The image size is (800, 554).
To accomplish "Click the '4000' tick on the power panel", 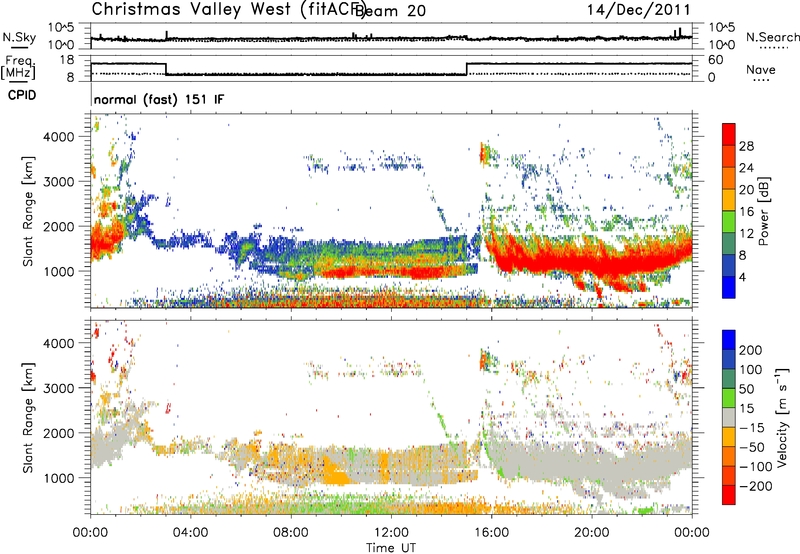I will (58, 137).
